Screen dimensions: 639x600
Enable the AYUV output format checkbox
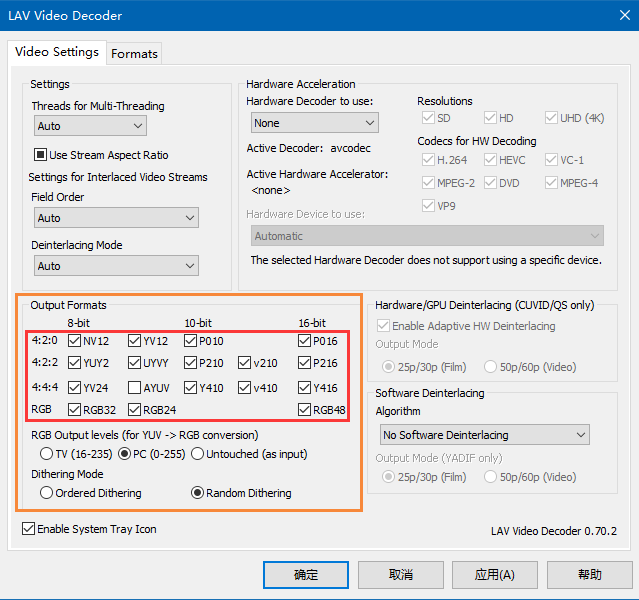coord(135,387)
